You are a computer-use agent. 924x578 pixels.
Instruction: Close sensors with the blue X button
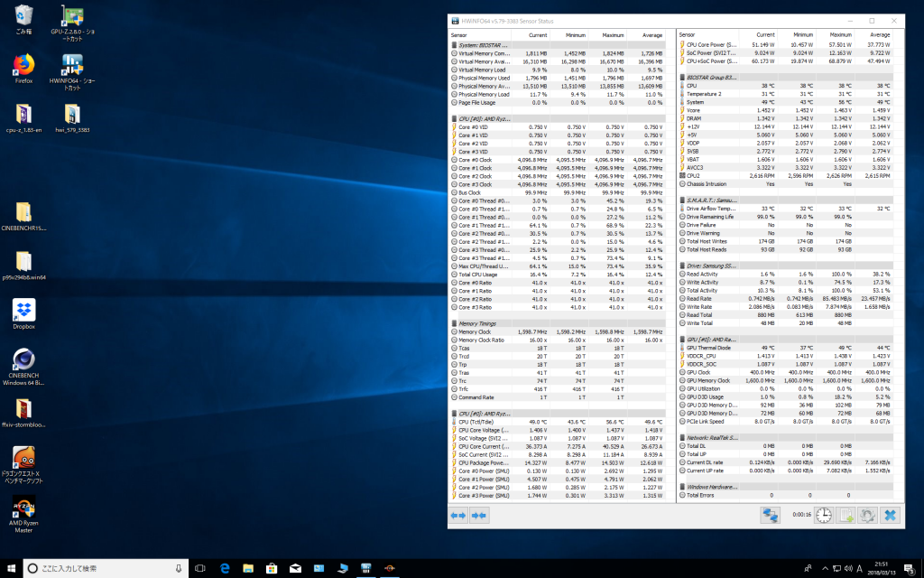(890, 515)
